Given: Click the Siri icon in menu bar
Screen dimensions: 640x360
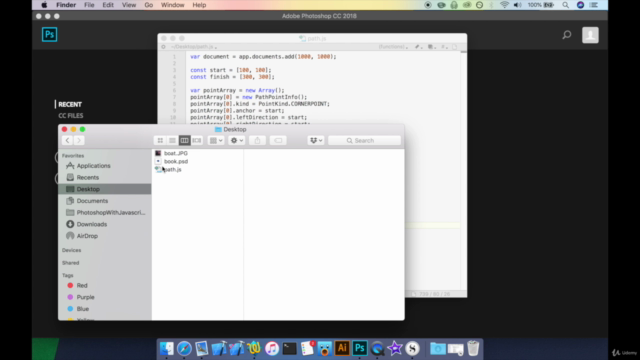Looking at the screenshot, I should (580, 5).
